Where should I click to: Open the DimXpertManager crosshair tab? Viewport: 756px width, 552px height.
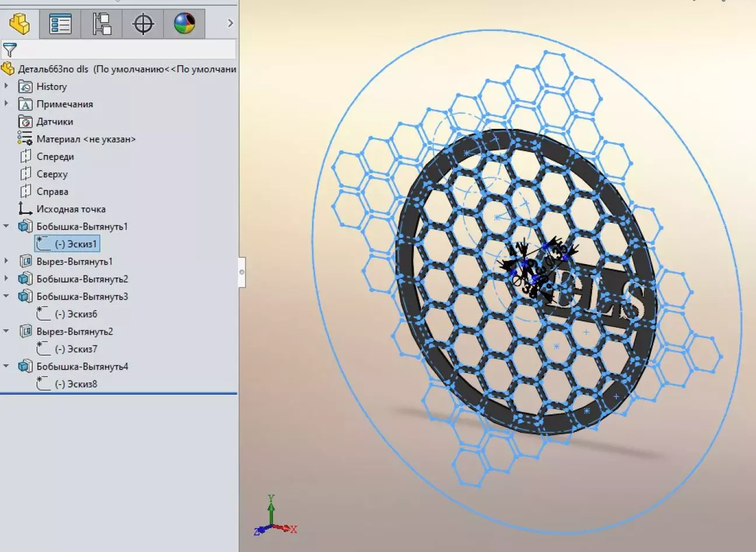click(143, 24)
